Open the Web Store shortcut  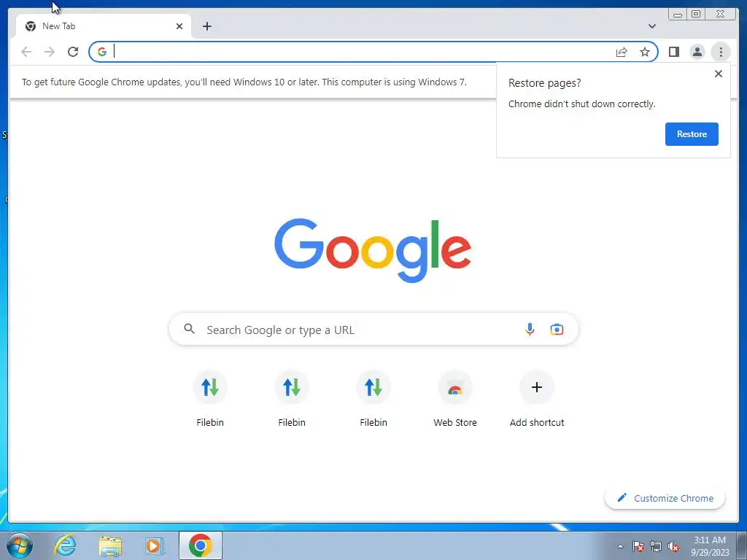[455, 399]
